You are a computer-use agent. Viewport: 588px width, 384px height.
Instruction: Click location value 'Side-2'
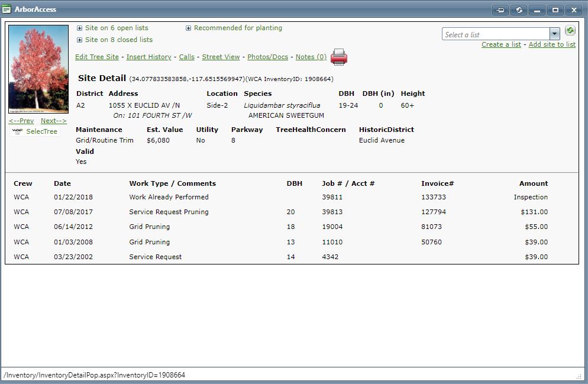217,105
